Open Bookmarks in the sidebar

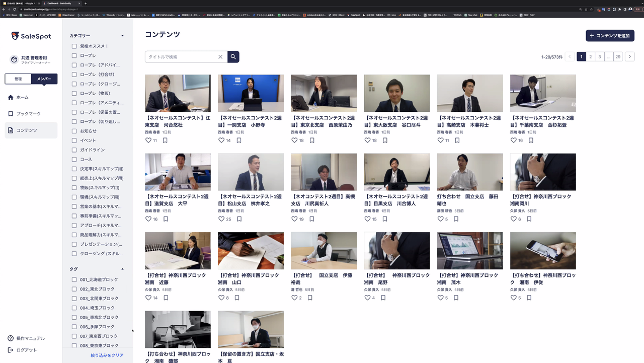[x=24, y=114]
